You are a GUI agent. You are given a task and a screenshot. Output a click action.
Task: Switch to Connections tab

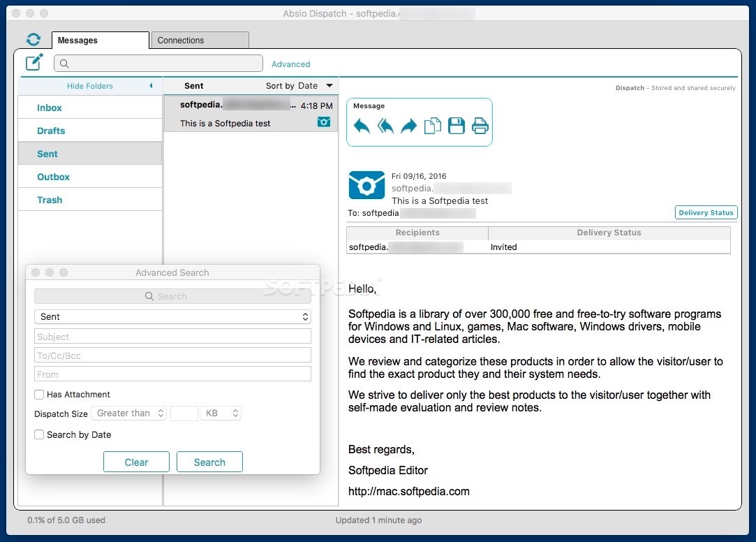pyautogui.click(x=200, y=41)
